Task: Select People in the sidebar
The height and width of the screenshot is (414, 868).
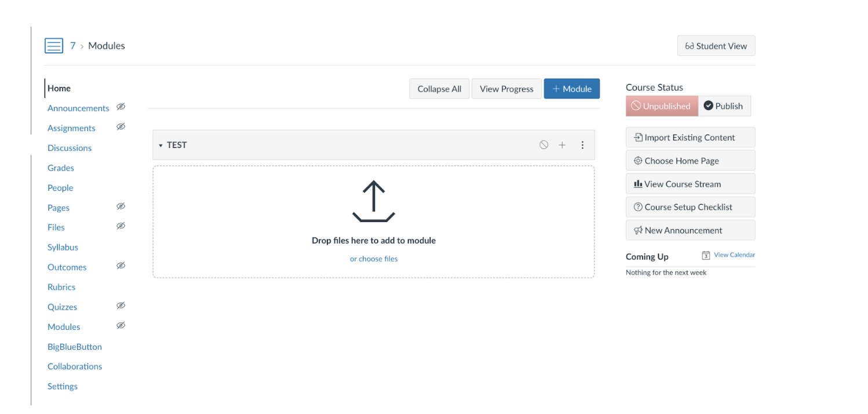Action: (60, 188)
